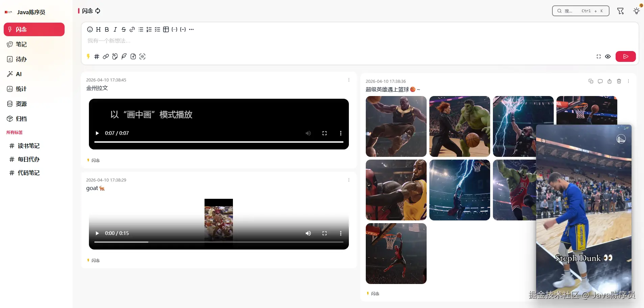This screenshot has height=308, width=644.
Task: Click the search box at top right
Action: coord(581,11)
